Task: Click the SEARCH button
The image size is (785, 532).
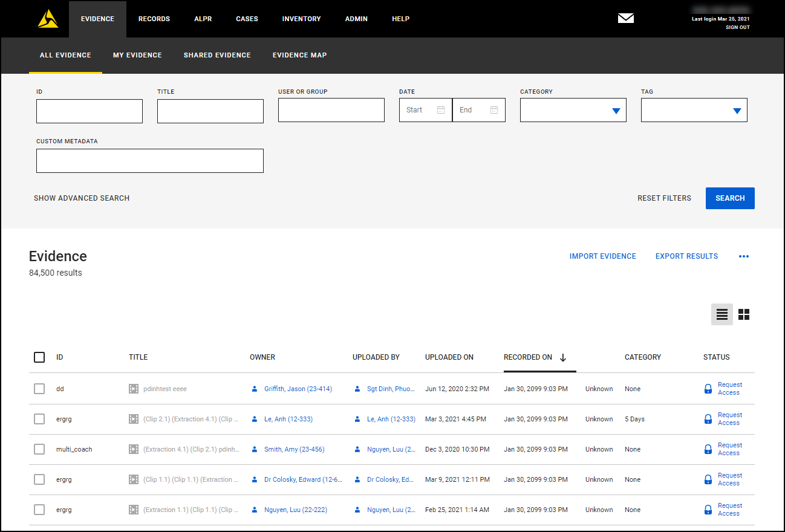Action: pyautogui.click(x=730, y=198)
